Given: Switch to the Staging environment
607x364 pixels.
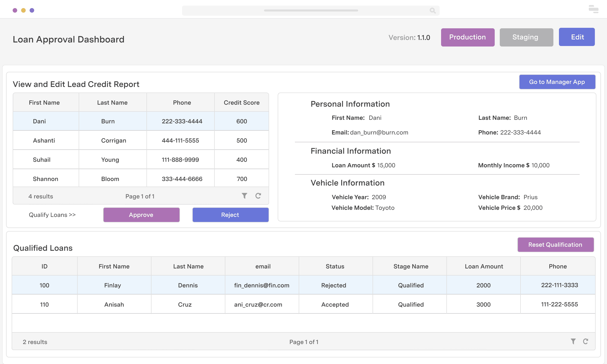Looking at the screenshot, I should coord(526,37).
